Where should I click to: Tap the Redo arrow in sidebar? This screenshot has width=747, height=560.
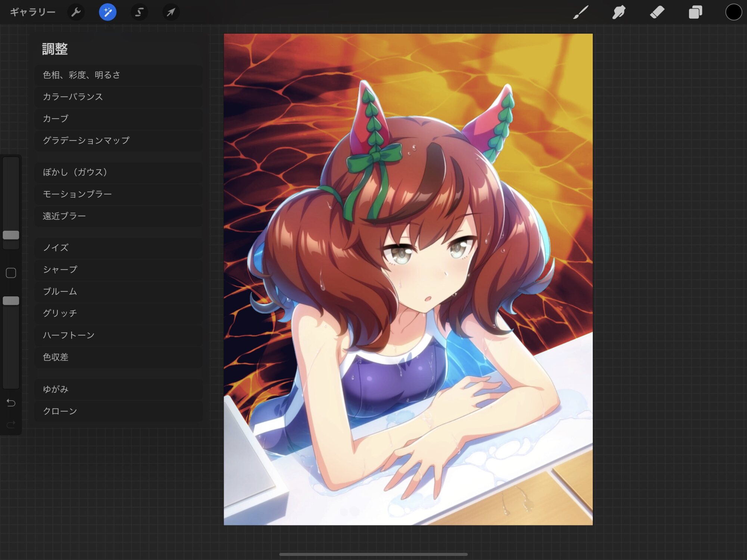(x=11, y=424)
